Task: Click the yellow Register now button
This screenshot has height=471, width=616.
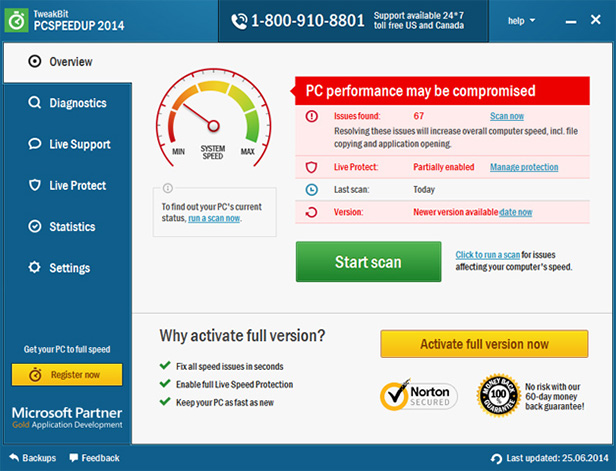Action: [x=67, y=374]
